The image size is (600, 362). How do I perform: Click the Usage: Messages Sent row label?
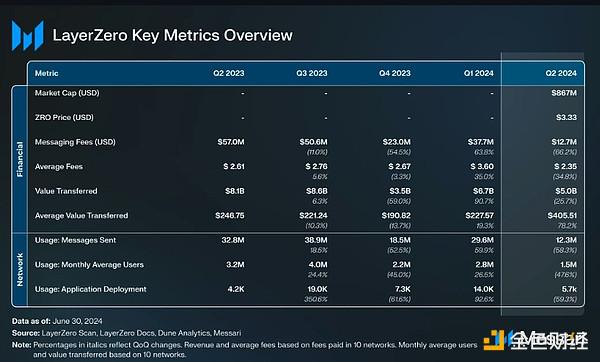(75, 240)
